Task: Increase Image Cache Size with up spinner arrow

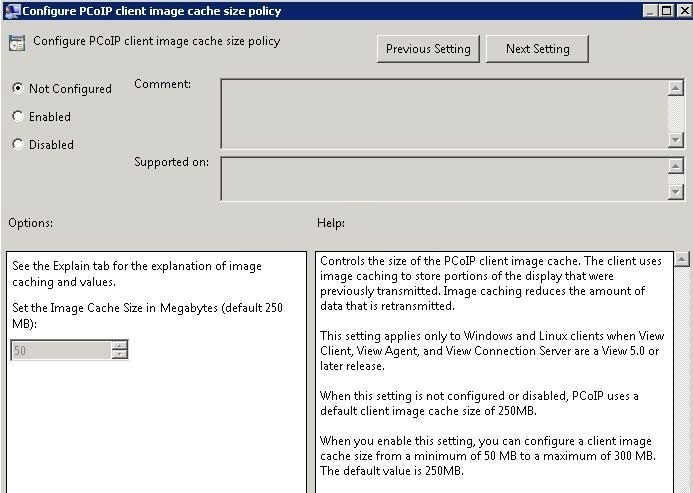Action: pyautogui.click(x=119, y=345)
